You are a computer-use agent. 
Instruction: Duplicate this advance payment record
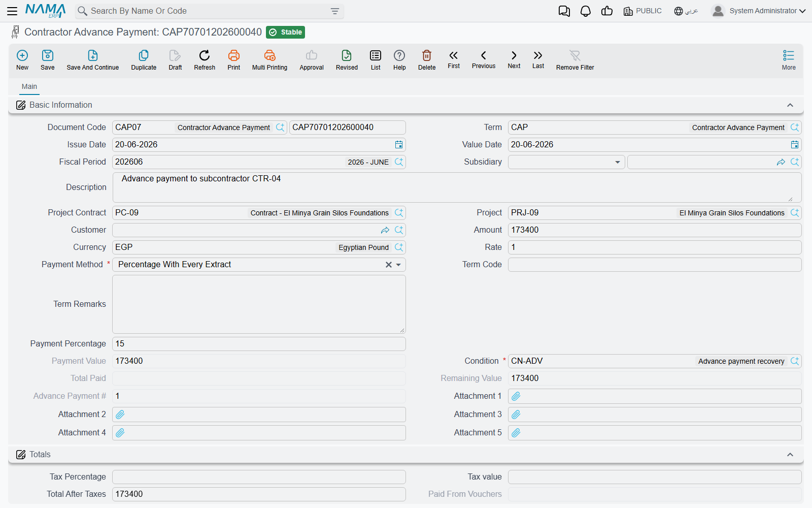coord(144,60)
